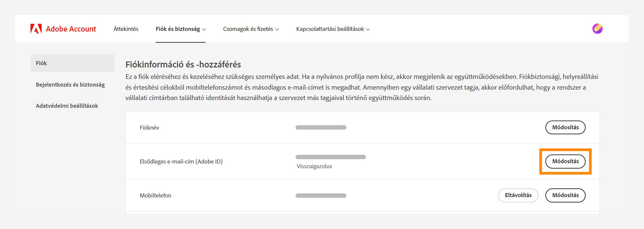Expand the Kapcsolattartási beállítások dropdown
This screenshot has height=229, width=644.
pos(332,29)
